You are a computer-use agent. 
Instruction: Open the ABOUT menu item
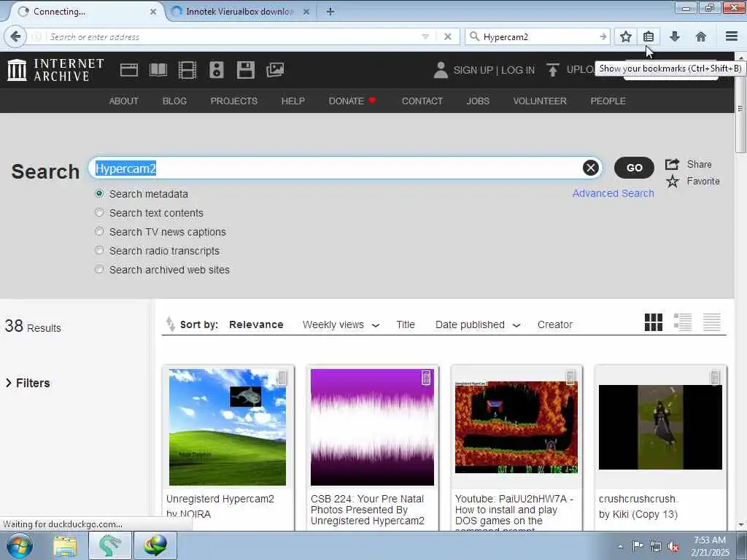pyautogui.click(x=124, y=101)
